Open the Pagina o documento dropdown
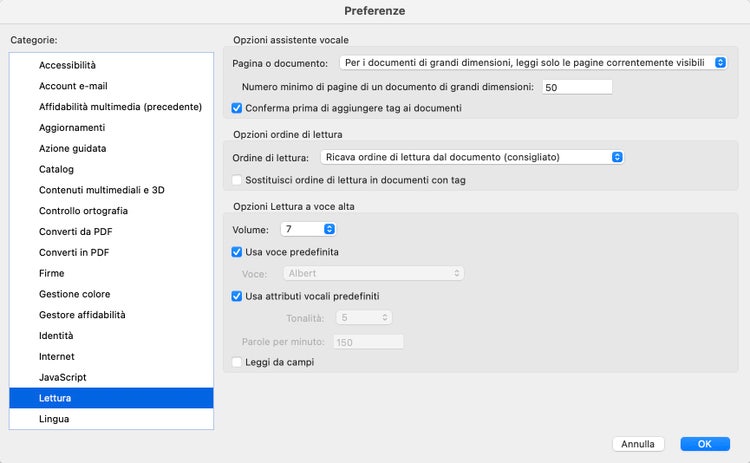Viewport: 750px width, 463px height. click(x=533, y=63)
